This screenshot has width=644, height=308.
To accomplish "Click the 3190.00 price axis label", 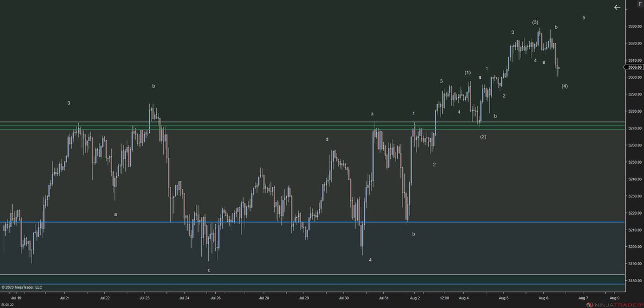I will tap(634, 263).
